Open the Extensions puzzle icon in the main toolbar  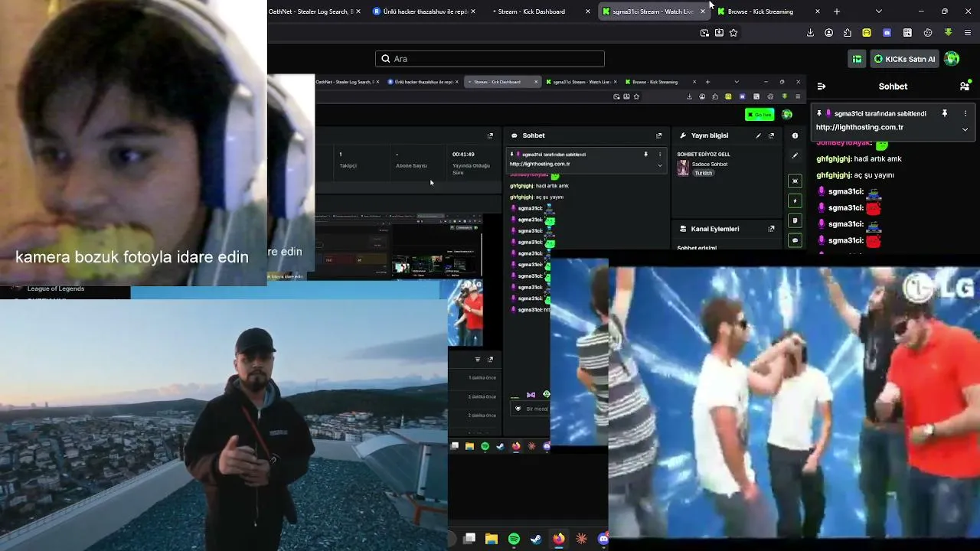848,33
